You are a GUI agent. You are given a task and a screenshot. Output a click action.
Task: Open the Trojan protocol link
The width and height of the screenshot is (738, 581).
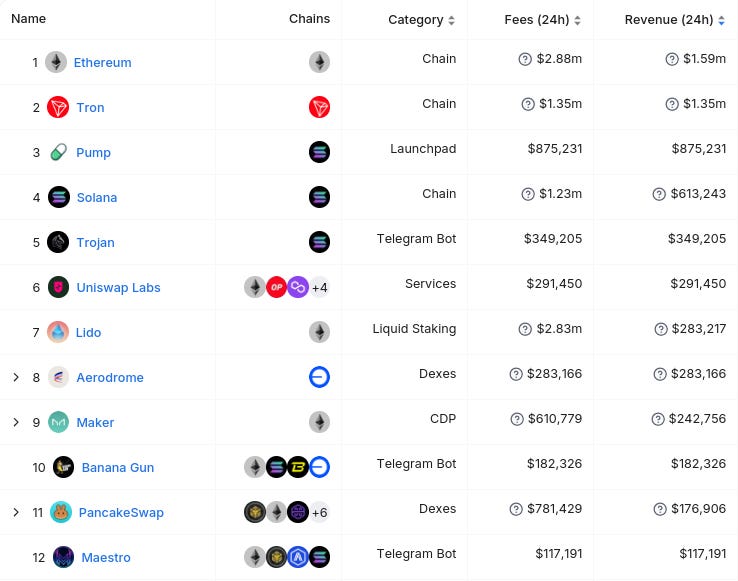click(96, 243)
